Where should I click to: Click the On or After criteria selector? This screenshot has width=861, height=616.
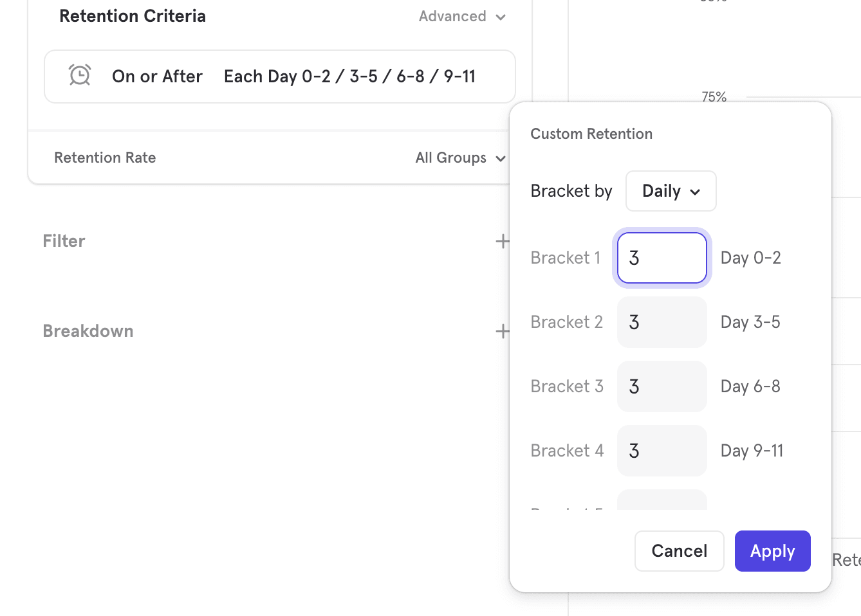point(157,77)
